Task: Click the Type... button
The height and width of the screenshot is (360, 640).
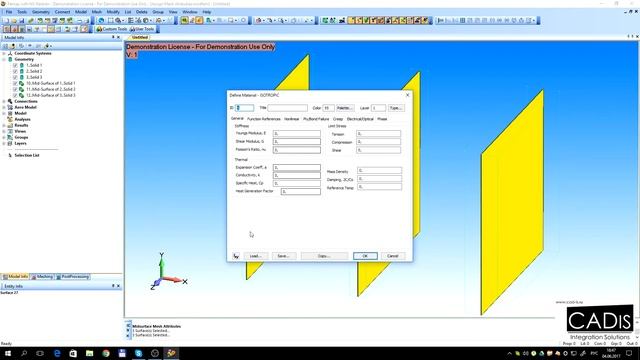Action: click(396, 108)
